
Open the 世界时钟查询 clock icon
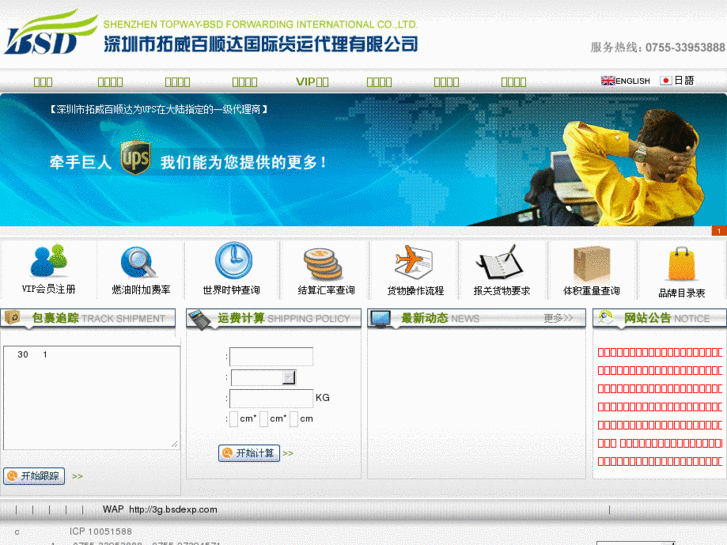point(233,260)
